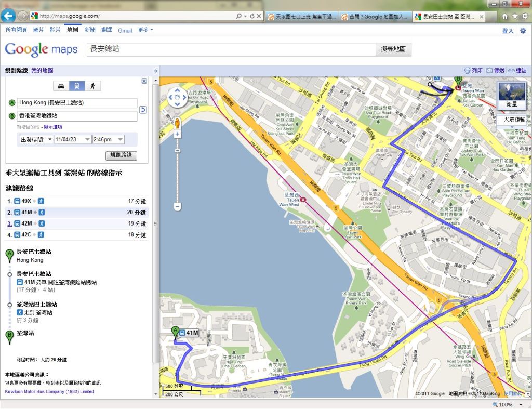Screen dimensions: 532x409
Task: Zoom in with plus button
Action: 177,135
